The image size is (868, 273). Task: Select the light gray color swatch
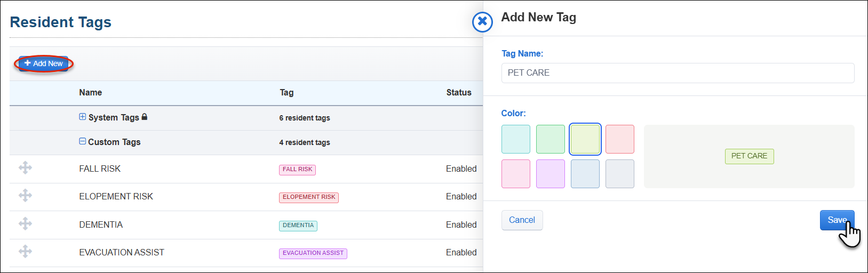coord(620,174)
